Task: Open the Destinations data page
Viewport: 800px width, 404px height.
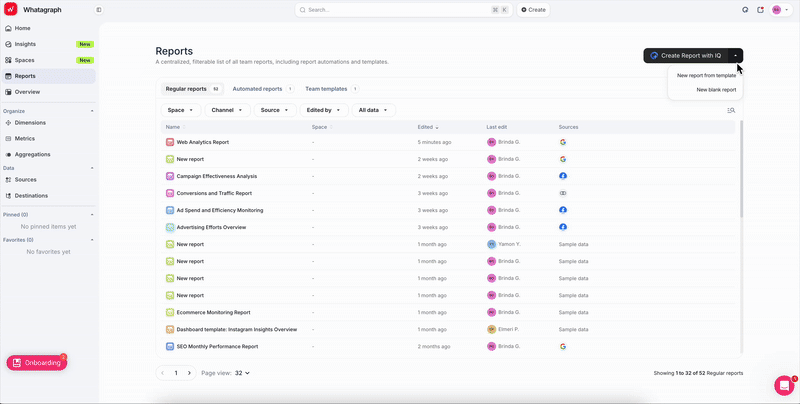Action: (x=31, y=195)
